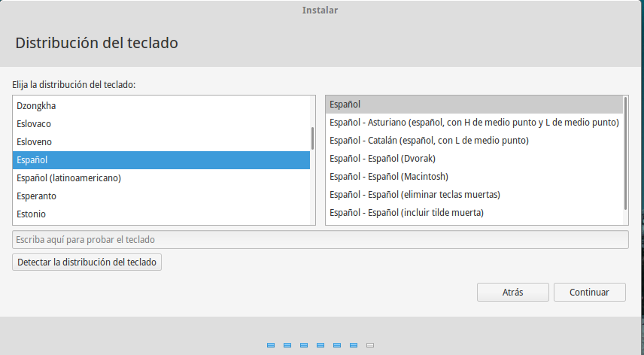644x355 pixels.
Task: Pick the Español (Dvorak) variant
Action: 382,159
